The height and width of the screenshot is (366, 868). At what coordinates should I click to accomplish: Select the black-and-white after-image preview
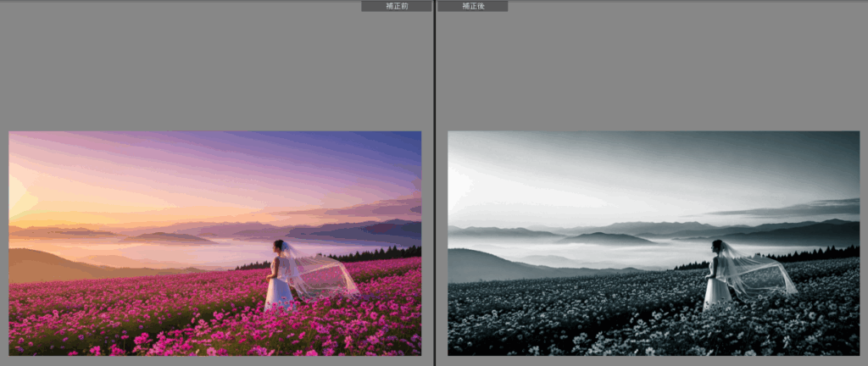(654, 243)
